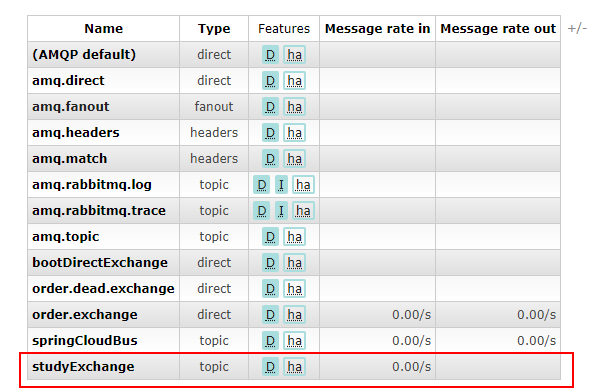Click the D durable badge for amq.fanout
Viewport: 612px width, 392px height.
coord(270,107)
